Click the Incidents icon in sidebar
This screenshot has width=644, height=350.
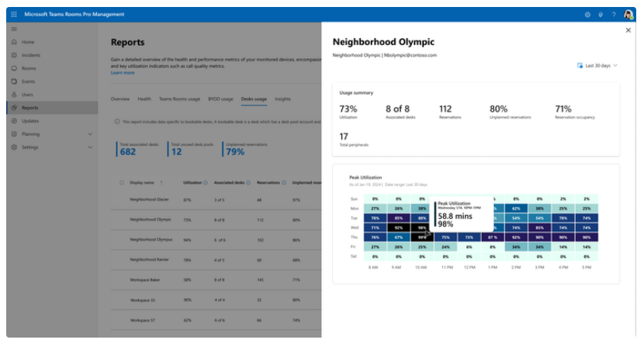coord(14,55)
